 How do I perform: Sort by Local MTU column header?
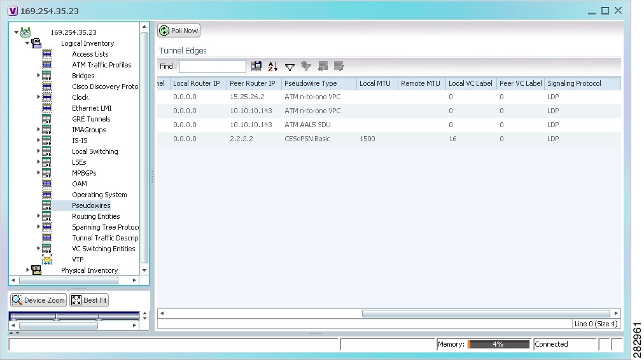click(377, 83)
